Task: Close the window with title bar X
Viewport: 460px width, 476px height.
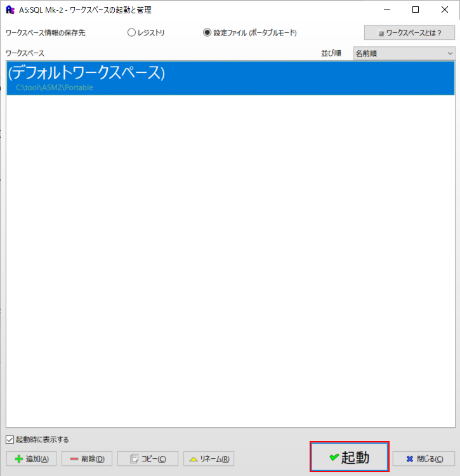Action: 445,10
